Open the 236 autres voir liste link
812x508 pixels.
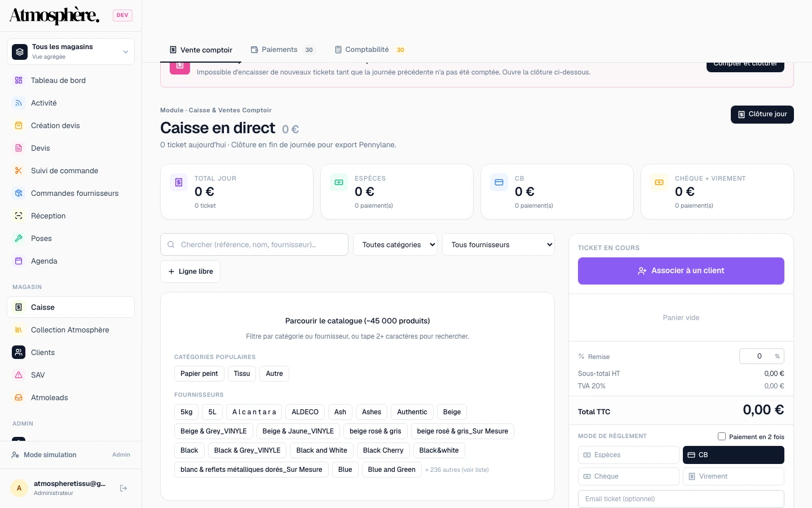[457, 470]
